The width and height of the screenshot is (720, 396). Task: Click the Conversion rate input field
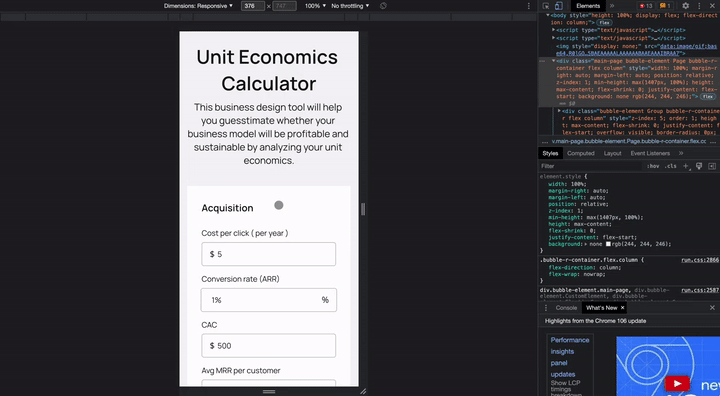(269, 300)
